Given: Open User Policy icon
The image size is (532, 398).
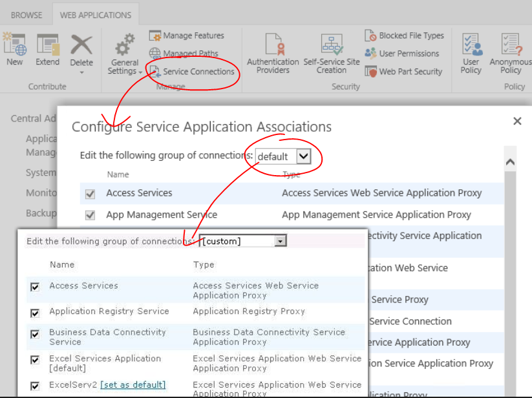Looking at the screenshot, I should coord(471,45).
